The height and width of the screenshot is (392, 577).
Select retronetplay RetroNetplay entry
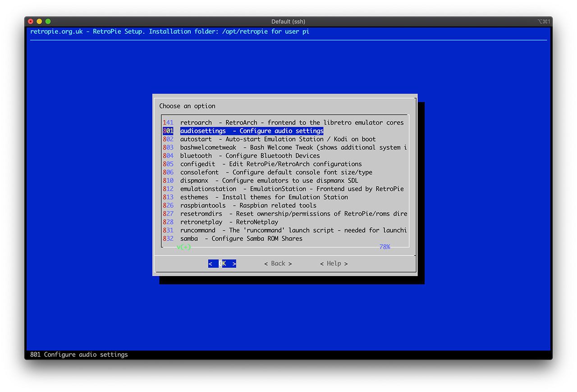click(x=229, y=222)
